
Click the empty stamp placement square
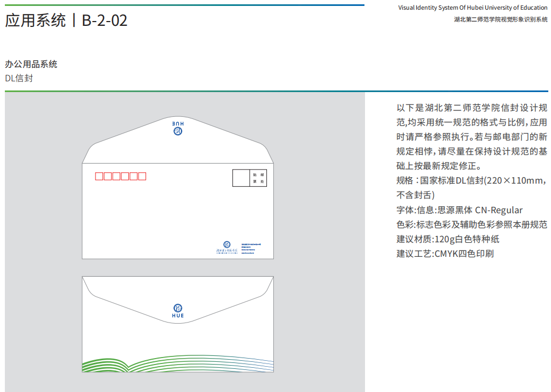point(242,178)
